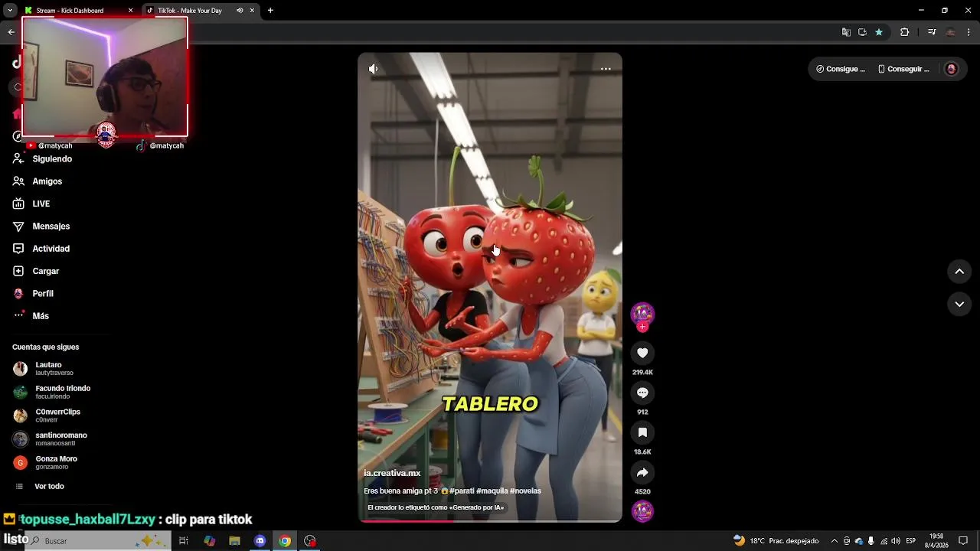The width and height of the screenshot is (980, 551).
Task: Open the network icon in the system tray
Action: 884,541
